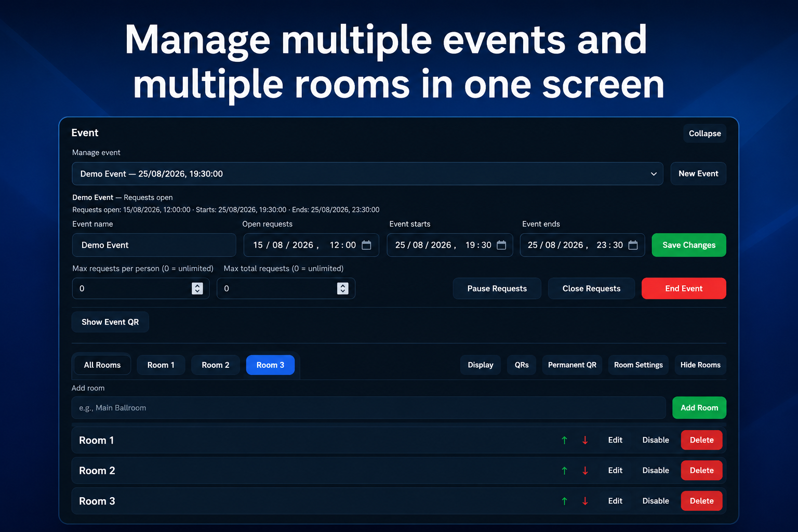Image resolution: width=798 pixels, height=532 pixels.
Task: Disable Room 1
Action: tap(656, 440)
